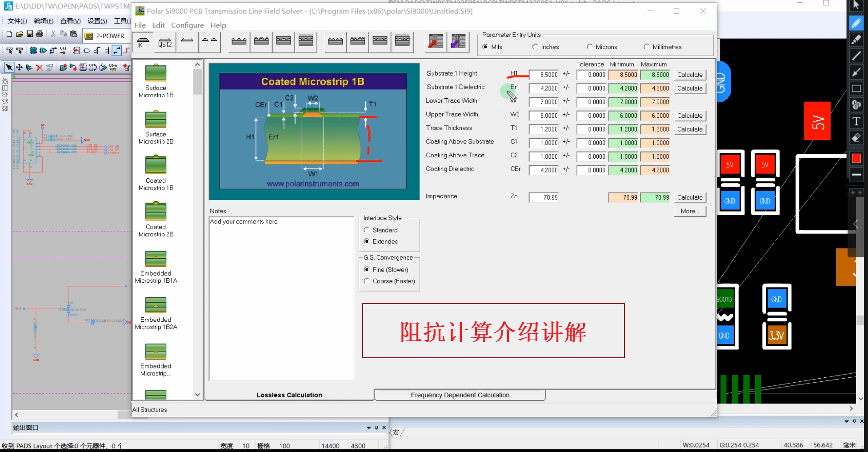Calculate the Substrate 1 Height
Image resolution: width=868 pixels, height=452 pixels.
pyautogui.click(x=690, y=75)
